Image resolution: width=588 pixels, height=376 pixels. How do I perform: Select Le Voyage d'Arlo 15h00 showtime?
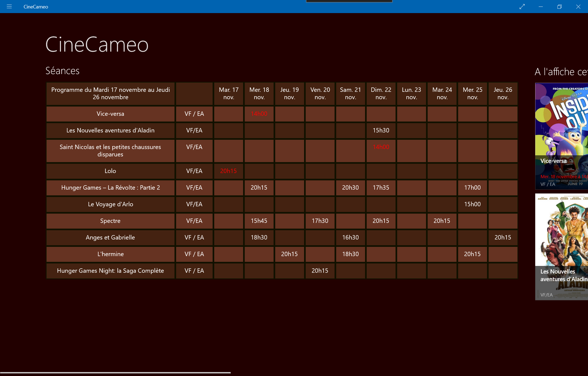[x=472, y=204]
